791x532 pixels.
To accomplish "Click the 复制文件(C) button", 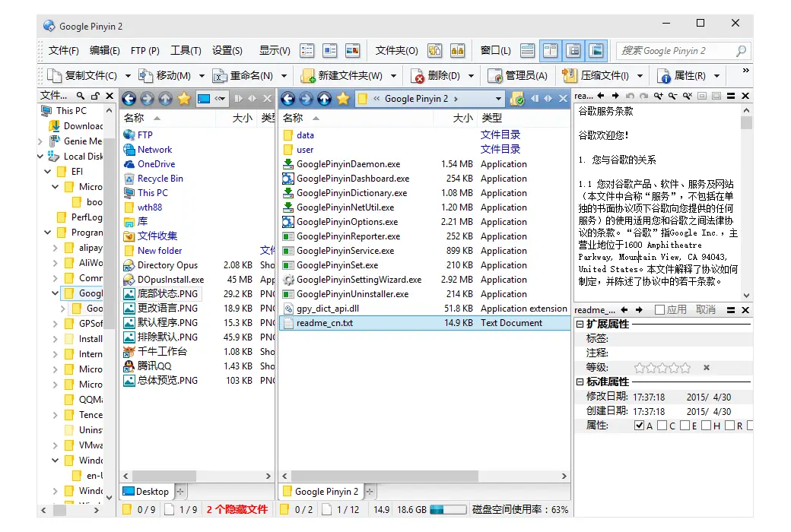I will [x=83, y=76].
